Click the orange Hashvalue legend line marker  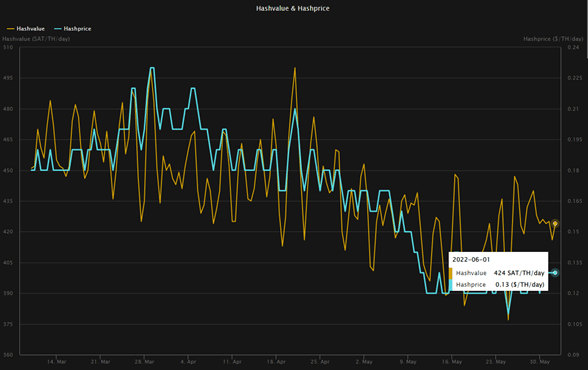click(11, 29)
